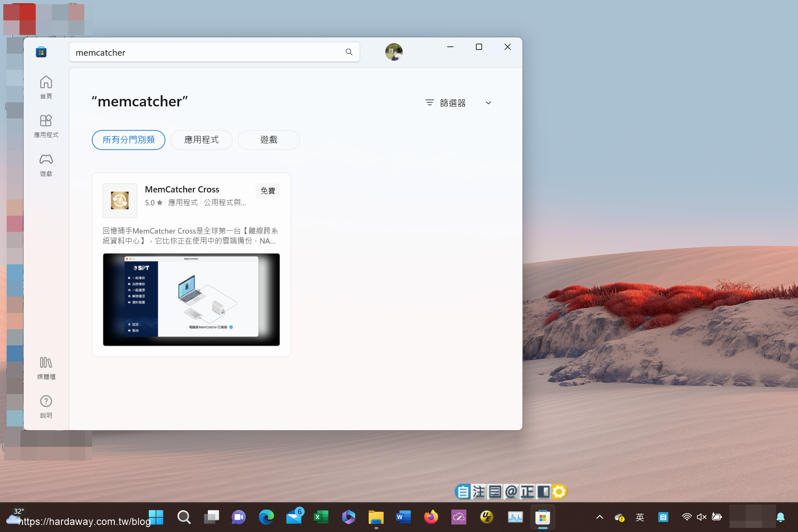Expand the 篩選器 filter chevron
This screenshot has width=798, height=532.
pyautogui.click(x=488, y=103)
